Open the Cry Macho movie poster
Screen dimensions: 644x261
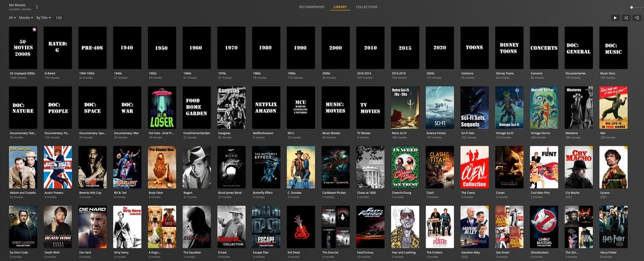pyautogui.click(x=578, y=167)
